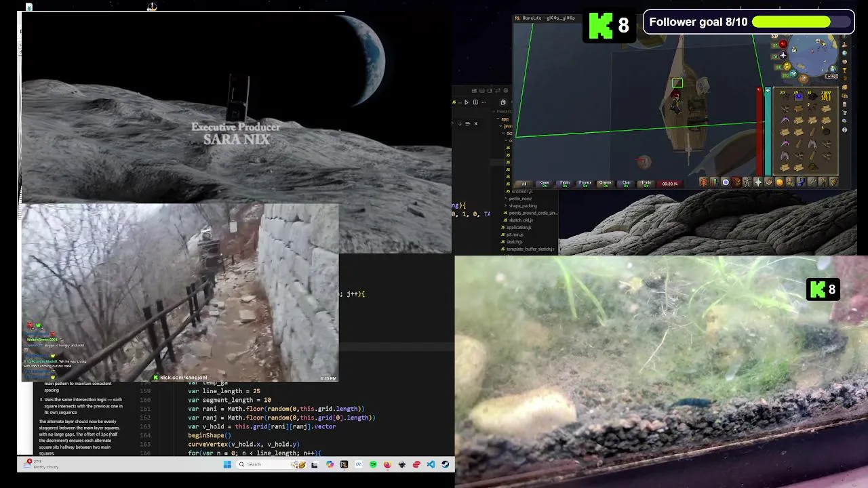The image size is (868, 488).
Task: Run the file using VS Code play button
Action: point(467,102)
